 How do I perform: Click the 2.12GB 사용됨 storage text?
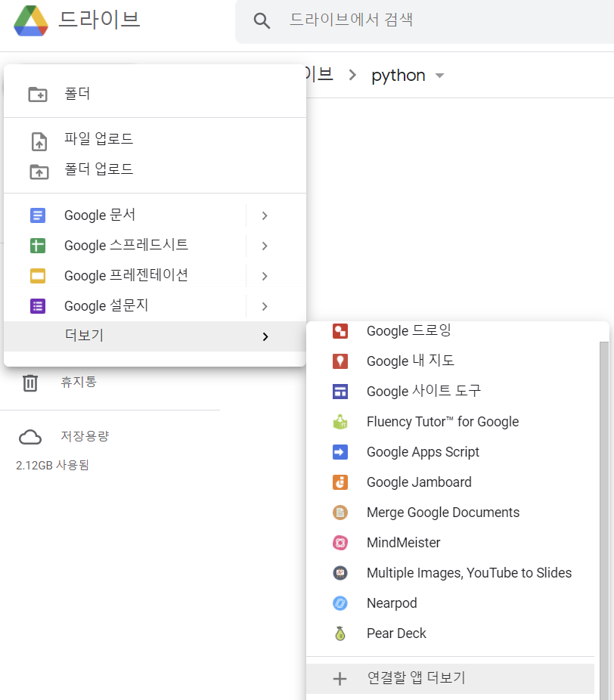pos(53,465)
